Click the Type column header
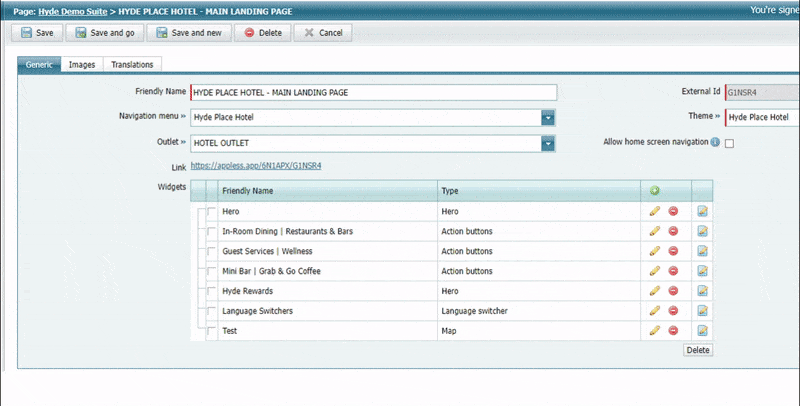This screenshot has height=406, width=800. click(539, 191)
